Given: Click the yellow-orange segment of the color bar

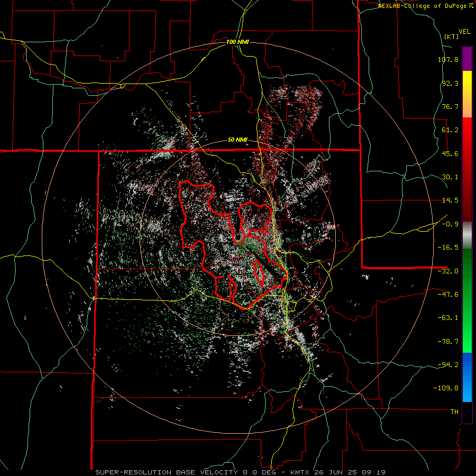Looking at the screenshot, I should (x=467, y=95).
